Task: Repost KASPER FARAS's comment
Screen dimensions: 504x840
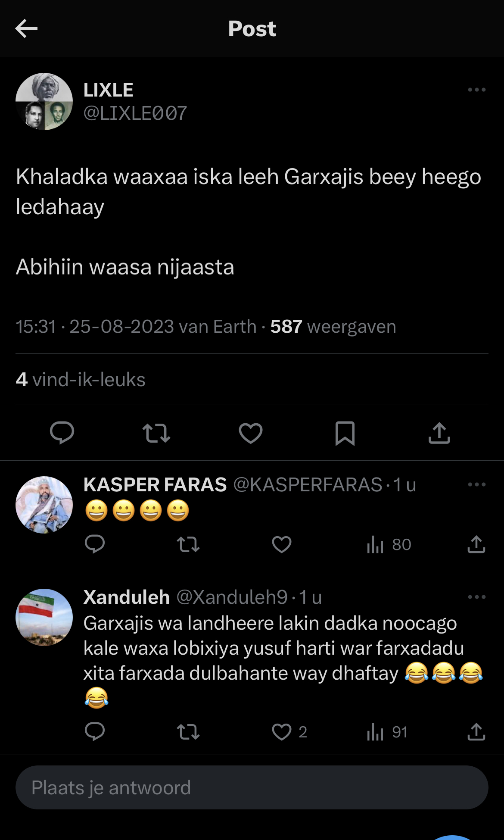Action: 188,544
